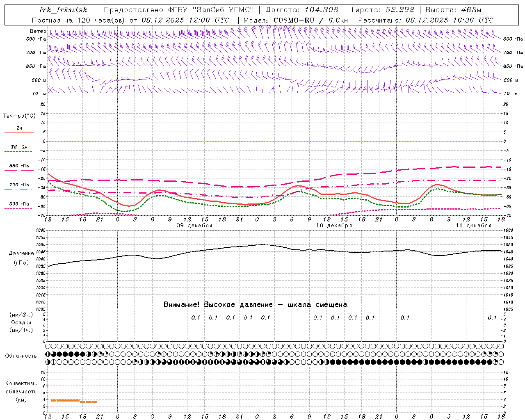
Task: Click the 'Осадки' precipitation label
Action: [21, 322]
